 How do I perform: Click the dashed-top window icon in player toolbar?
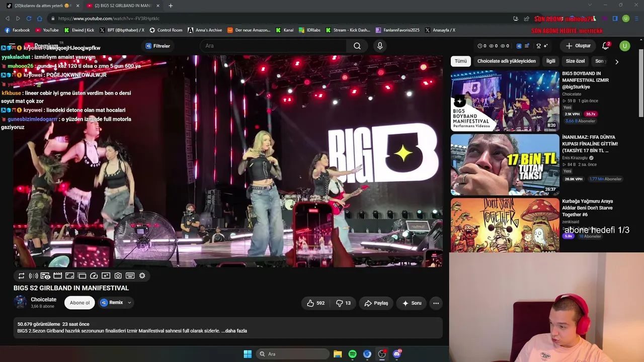click(x=82, y=276)
